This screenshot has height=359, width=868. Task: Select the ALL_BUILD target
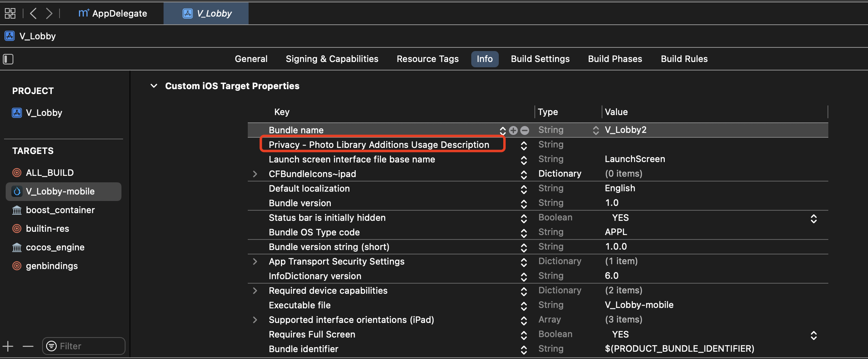pos(49,173)
